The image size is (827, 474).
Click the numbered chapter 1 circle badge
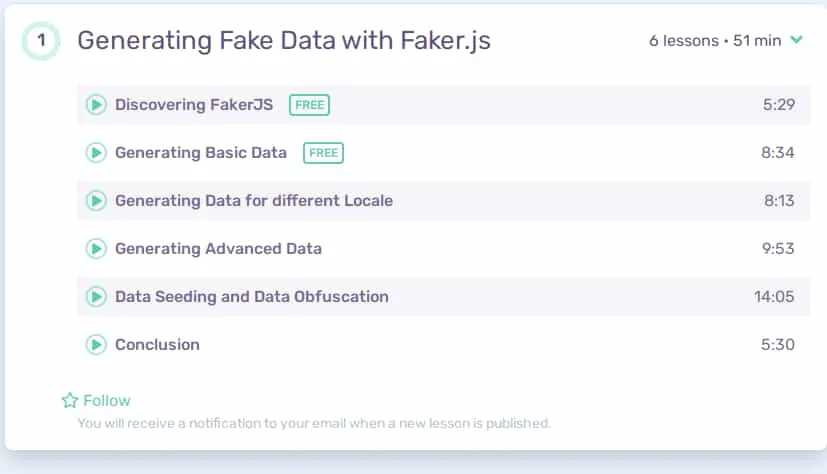(41, 41)
